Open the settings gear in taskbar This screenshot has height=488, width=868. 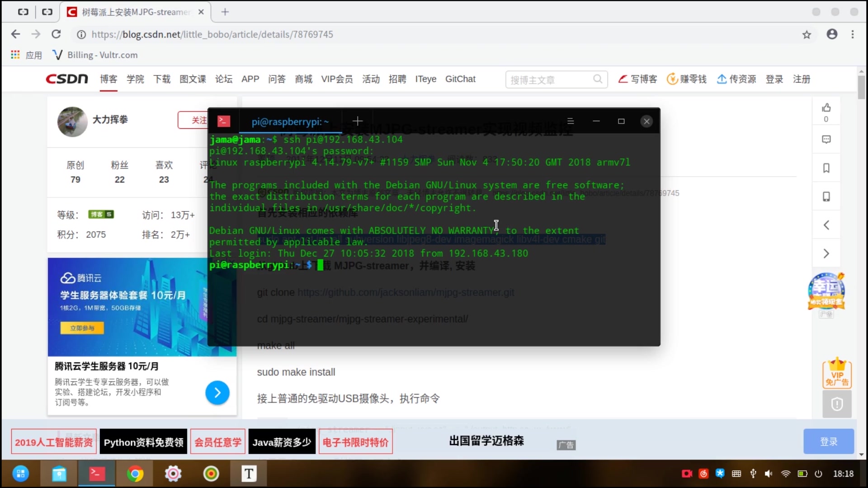tap(173, 474)
